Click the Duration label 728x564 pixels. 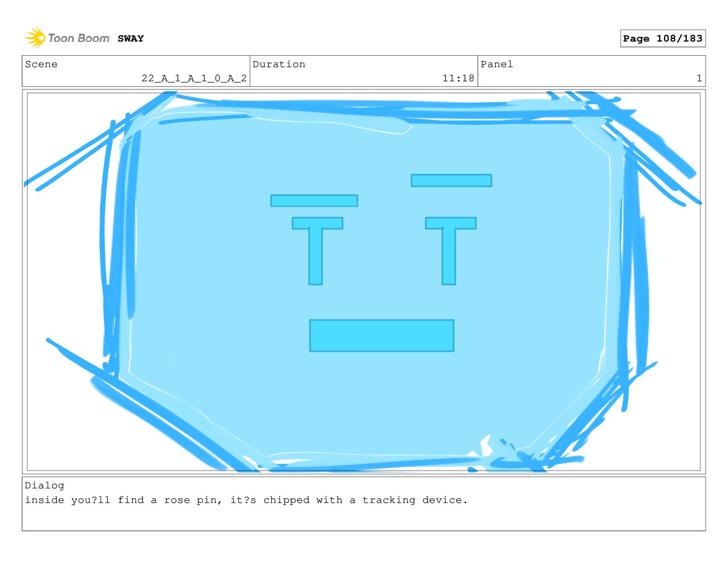pyautogui.click(x=279, y=64)
